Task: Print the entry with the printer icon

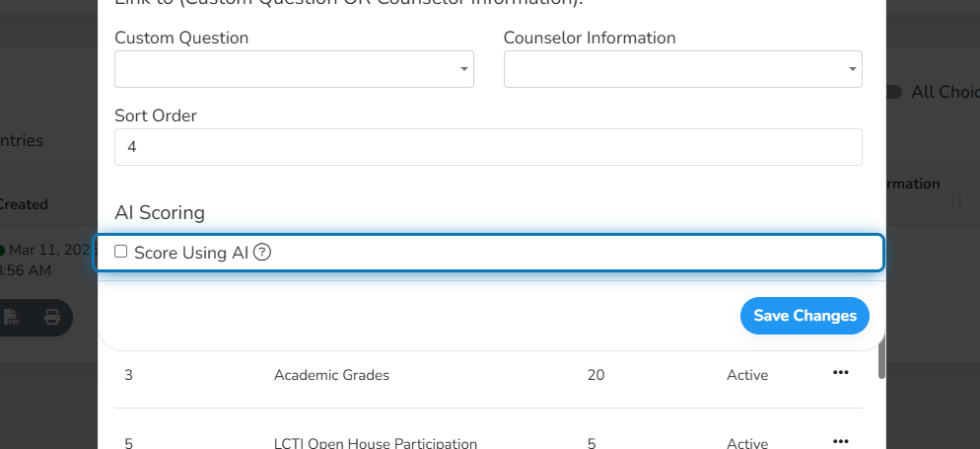Action: pyautogui.click(x=52, y=318)
